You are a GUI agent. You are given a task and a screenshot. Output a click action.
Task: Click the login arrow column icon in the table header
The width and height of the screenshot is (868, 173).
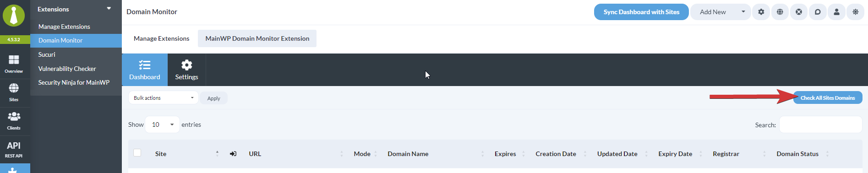point(233,154)
